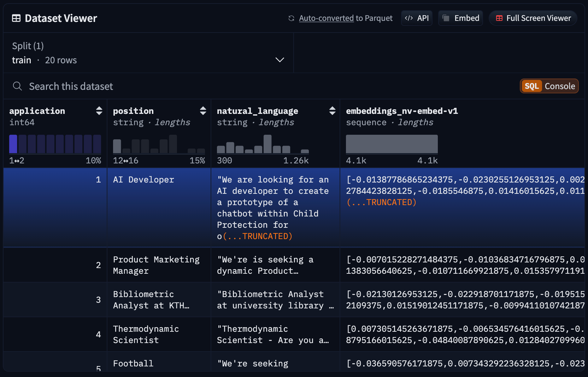Click the Auto-converted refresh icon
The width and height of the screenshot is (588, 377).
[x=291, y=18]
